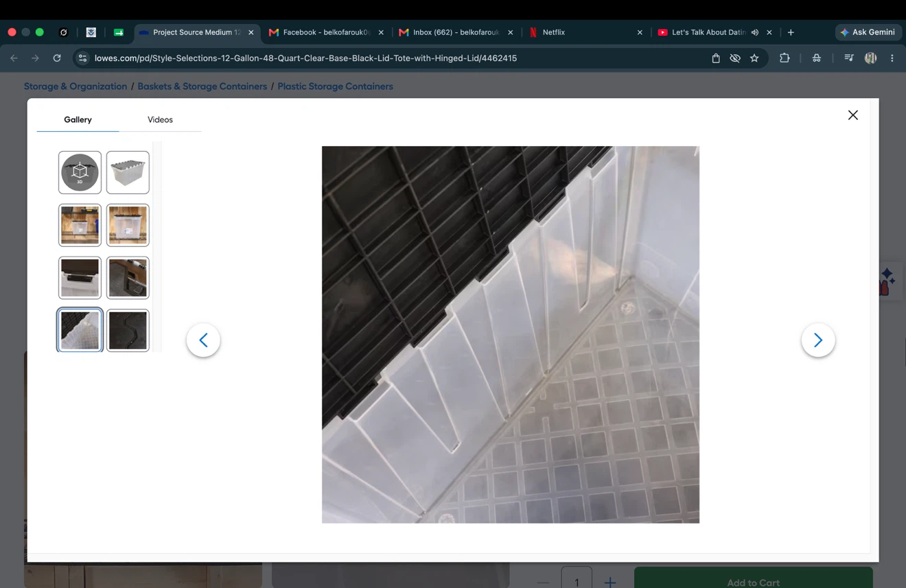Open the media controls toolbar icon
The width and height of the screenshot is (906, 588).
pyautogui.click(x=849, y=58)
